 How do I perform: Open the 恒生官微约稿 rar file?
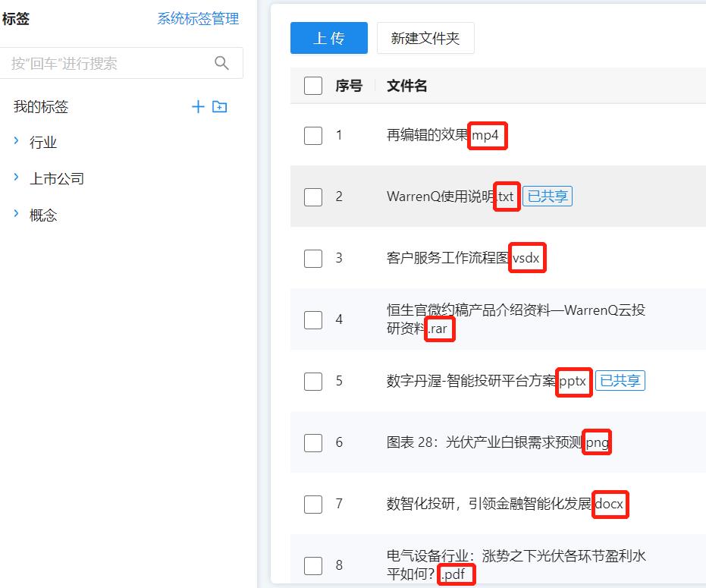[516, 319]
